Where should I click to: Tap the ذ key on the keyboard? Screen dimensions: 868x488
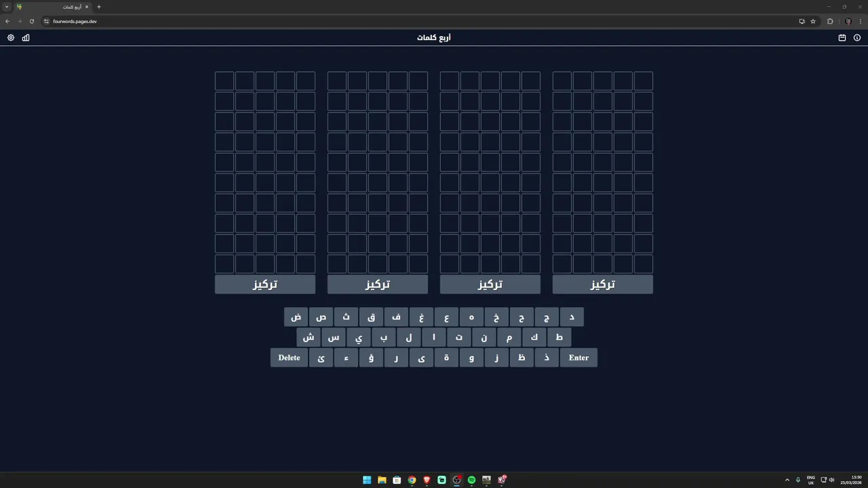tap(547, 358)
